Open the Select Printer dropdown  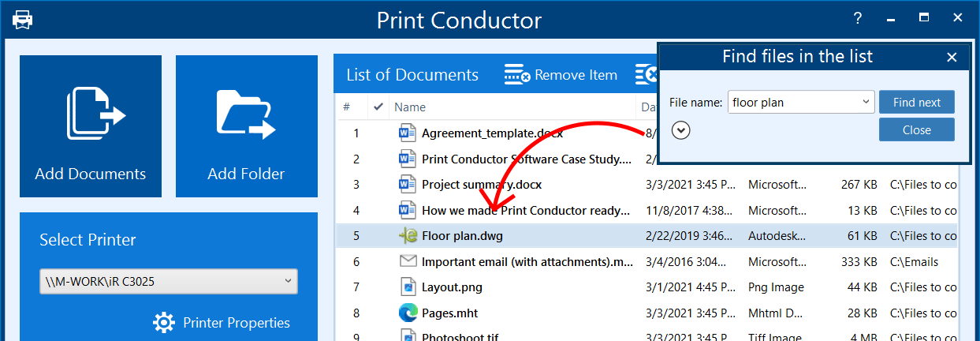(169, 281)
